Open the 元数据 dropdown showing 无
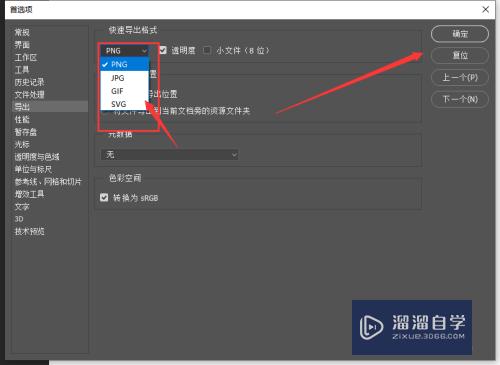The image size is (500, 365). tap(169, 155)
